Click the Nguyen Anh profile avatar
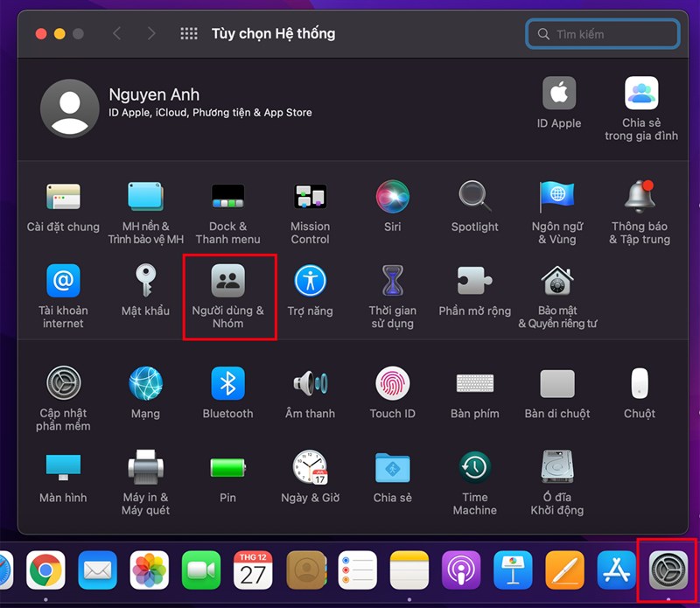700x608 pixels. coord(69,108)
